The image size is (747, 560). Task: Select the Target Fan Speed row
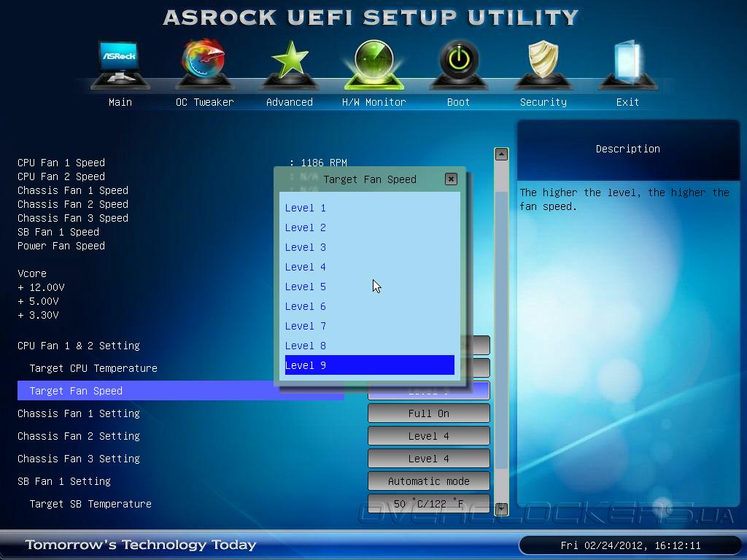[181, 391]
